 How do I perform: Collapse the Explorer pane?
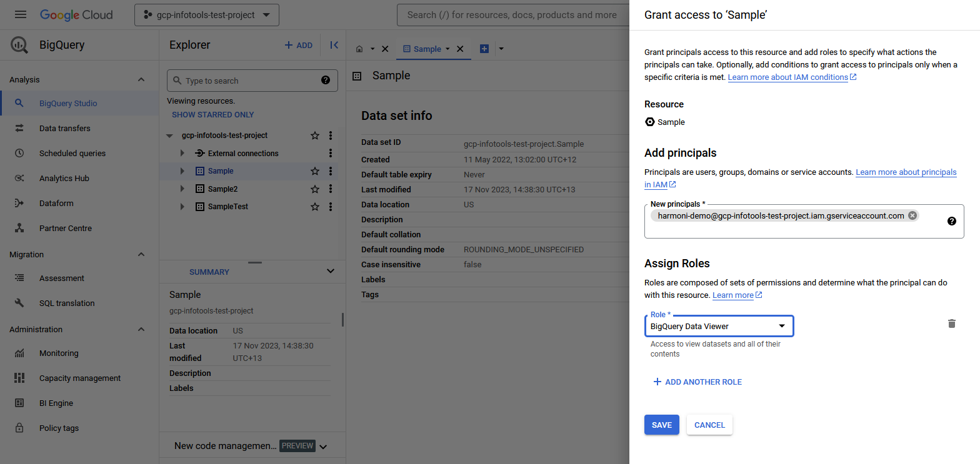[x=334, y=45]
